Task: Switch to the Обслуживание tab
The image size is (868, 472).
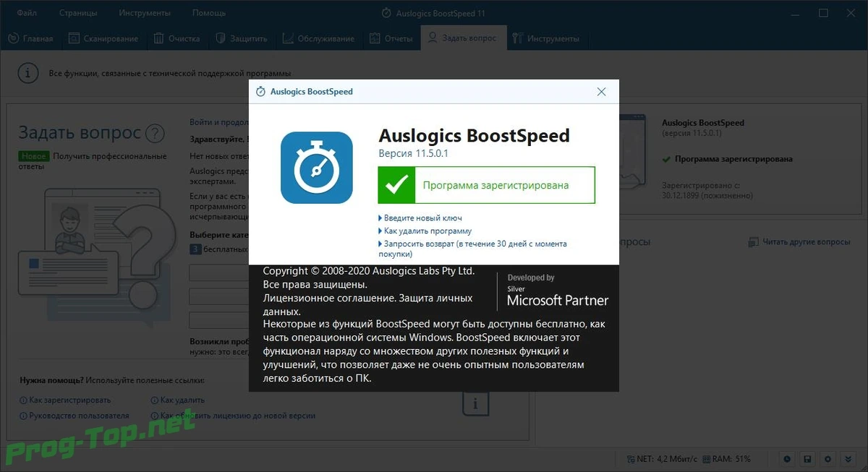Action: (x=318, y=38)
